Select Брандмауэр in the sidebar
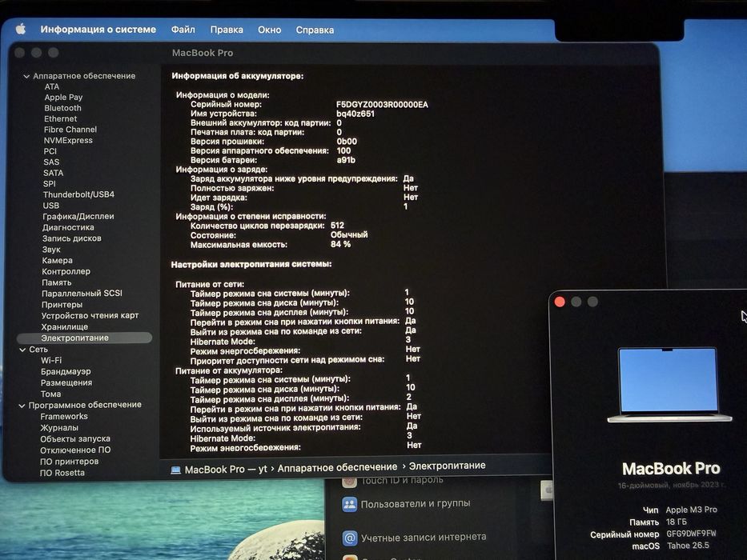This screenshot has height=560, width=747. [66, 371]
